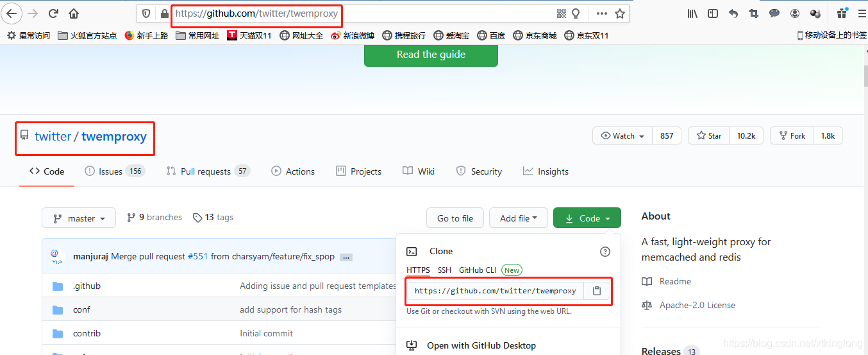Toggle the browser sidebar icon

pos(713,13)
